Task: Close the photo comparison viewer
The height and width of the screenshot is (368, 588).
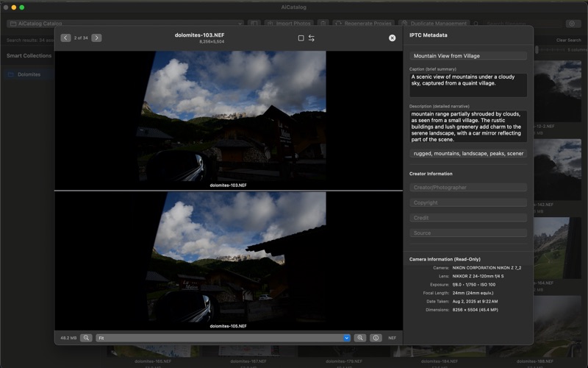Action: coord(392,38)
